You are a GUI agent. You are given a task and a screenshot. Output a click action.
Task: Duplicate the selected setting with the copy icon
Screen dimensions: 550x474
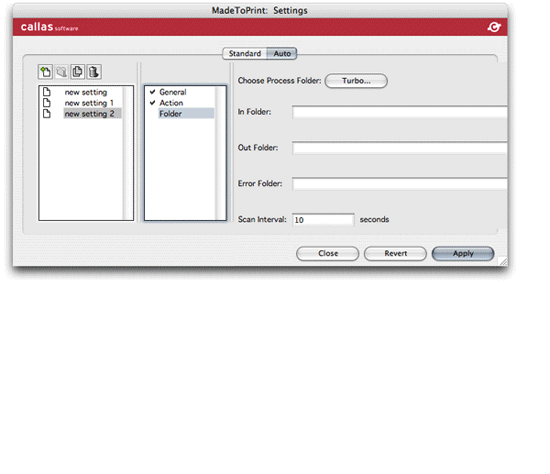click(x=78, y=72)
